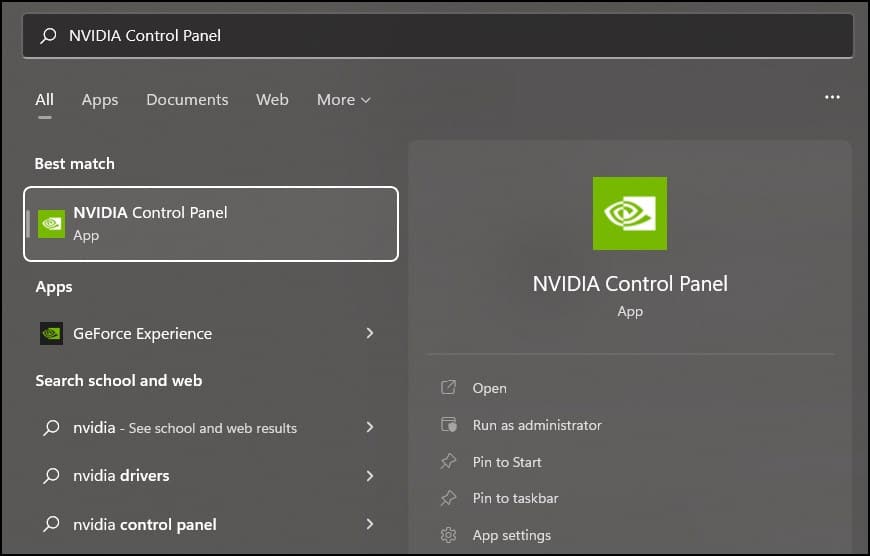The height and width of the screenshot is (556, 870).
Task: Click the NVIDIA Control Panel title in details pane
Action: [630, 284]
